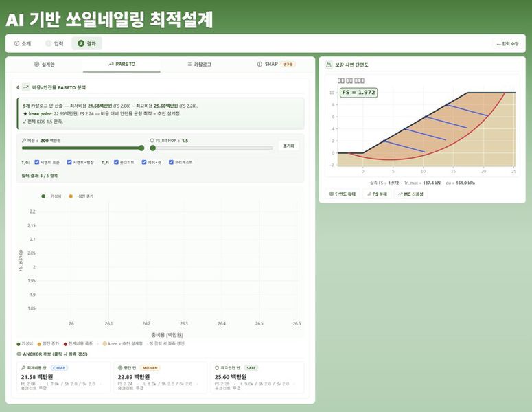The height and width of the screenshot is (412, 532).
Task: Click the qu = 161.0 kPa value
Action: [x=460, y=183]
